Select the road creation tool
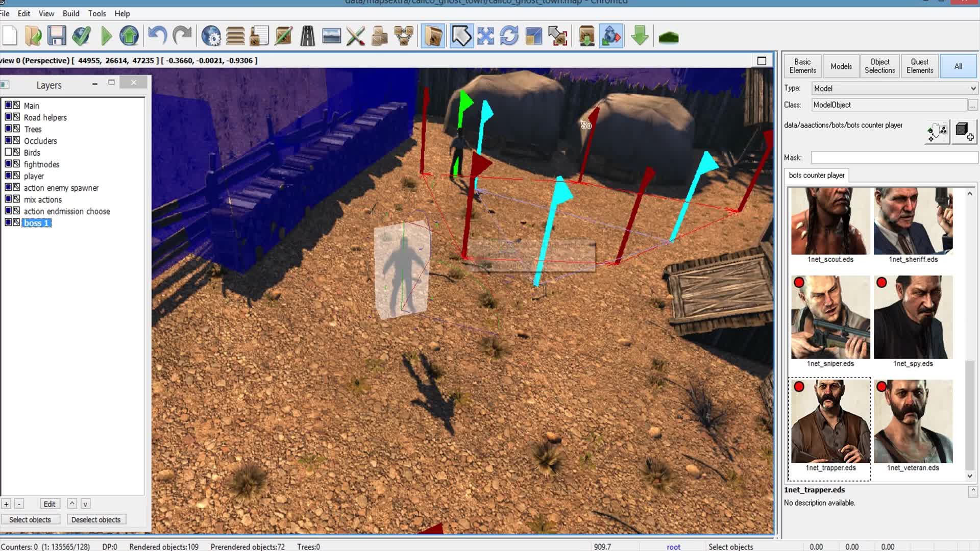This screenshot has width=980, height=551. (306, 36)
